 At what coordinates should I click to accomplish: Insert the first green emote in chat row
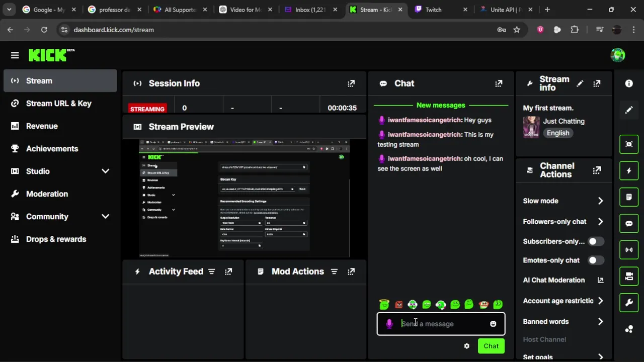pyautogui.click(x=384, y=304)
